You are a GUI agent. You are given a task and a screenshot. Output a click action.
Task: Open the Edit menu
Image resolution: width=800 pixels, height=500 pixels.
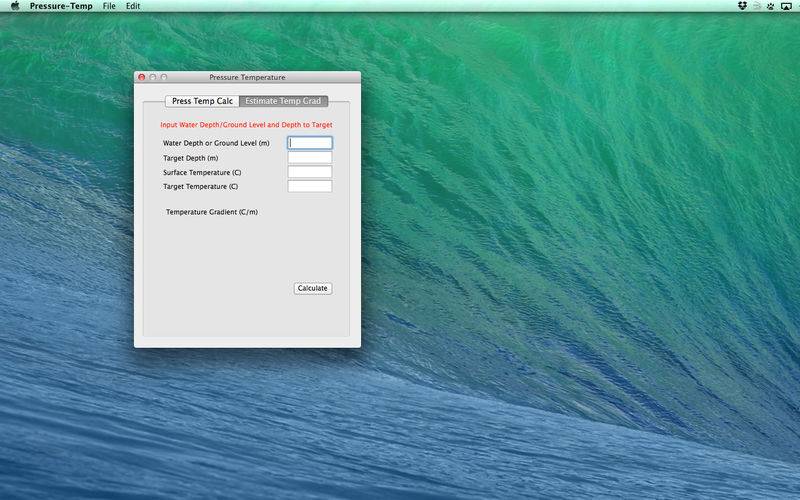pos(133,6)
